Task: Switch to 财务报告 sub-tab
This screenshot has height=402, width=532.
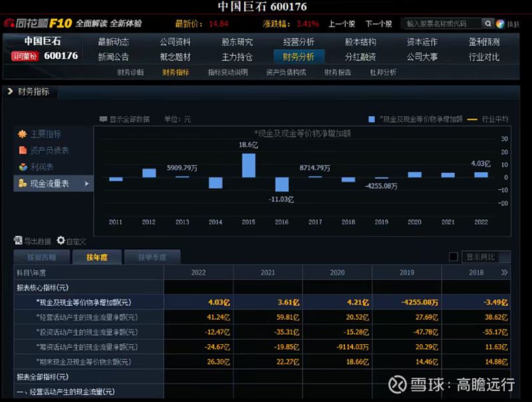Action: tap(337, 72)
